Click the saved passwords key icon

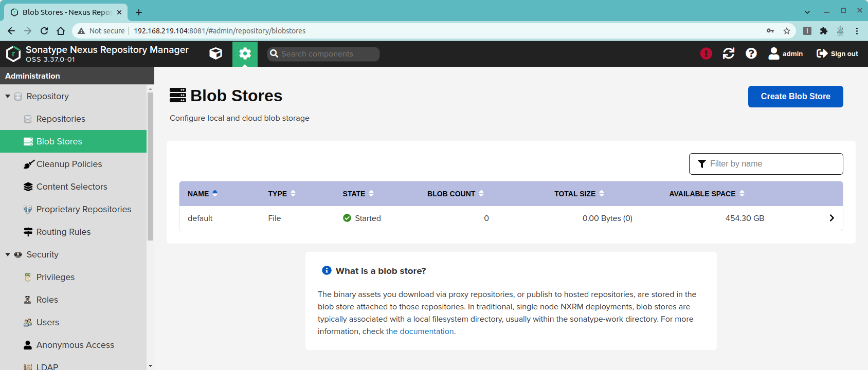click(x=770, y=31)
